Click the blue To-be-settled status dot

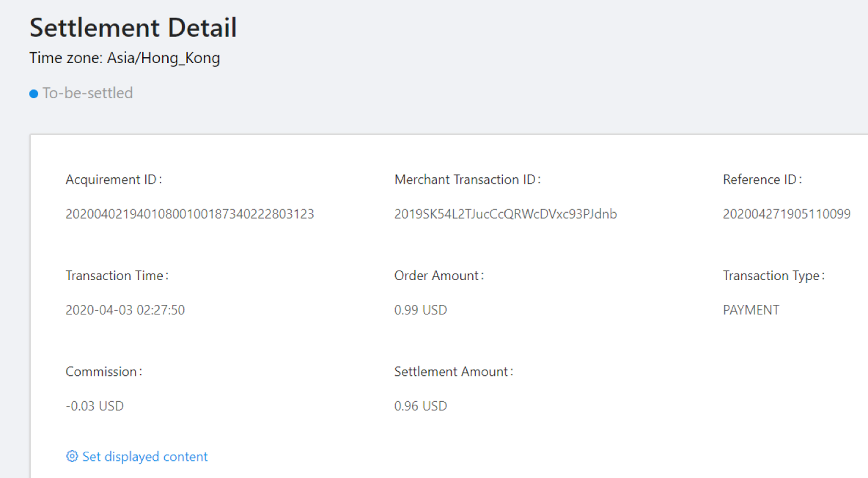[x=34, y=93]
